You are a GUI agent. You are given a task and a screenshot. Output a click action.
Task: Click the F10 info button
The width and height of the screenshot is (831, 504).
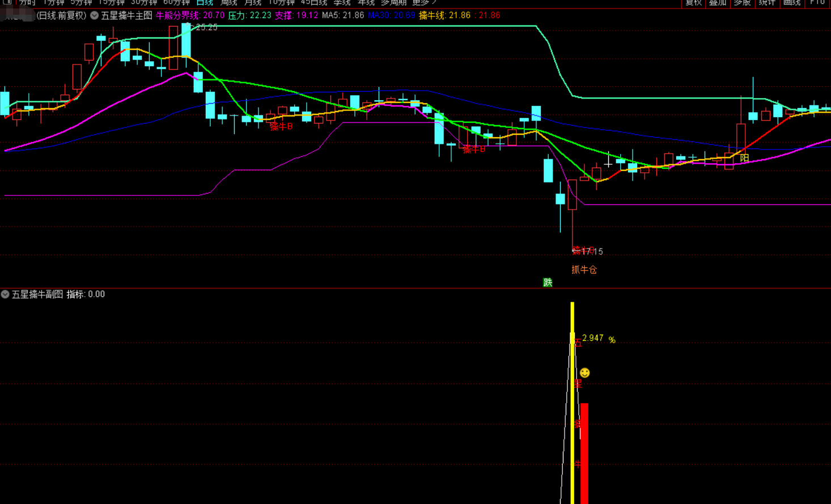(817, 3)
